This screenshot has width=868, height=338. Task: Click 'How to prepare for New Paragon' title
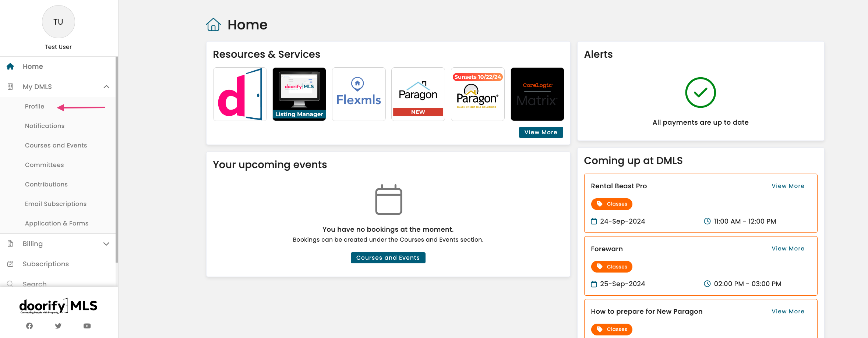pyautogui.click(x=647, y=312)
